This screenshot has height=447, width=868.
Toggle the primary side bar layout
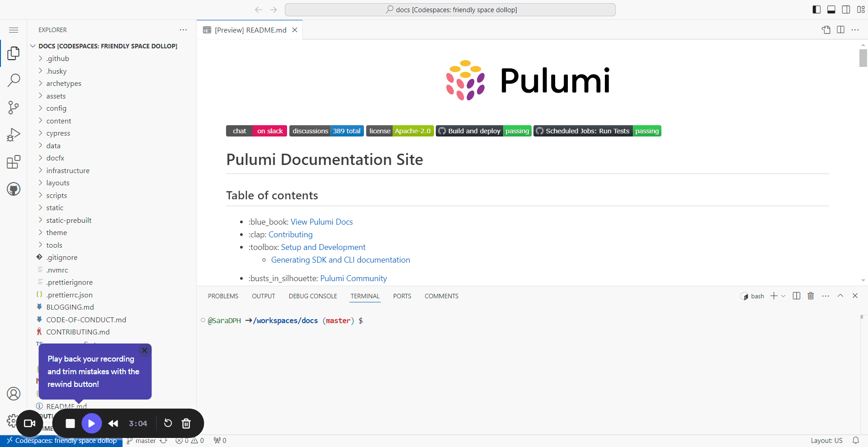coord(816,9)
